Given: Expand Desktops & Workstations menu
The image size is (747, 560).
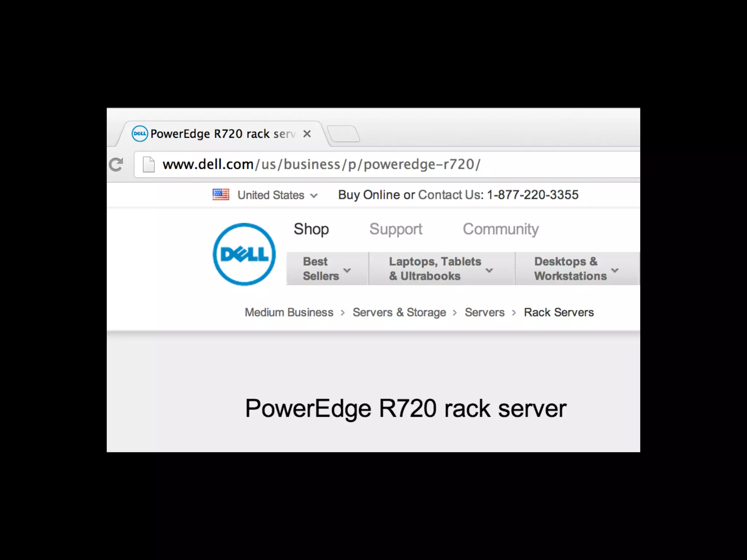Looking at the screenshot, I should [577, 269].
